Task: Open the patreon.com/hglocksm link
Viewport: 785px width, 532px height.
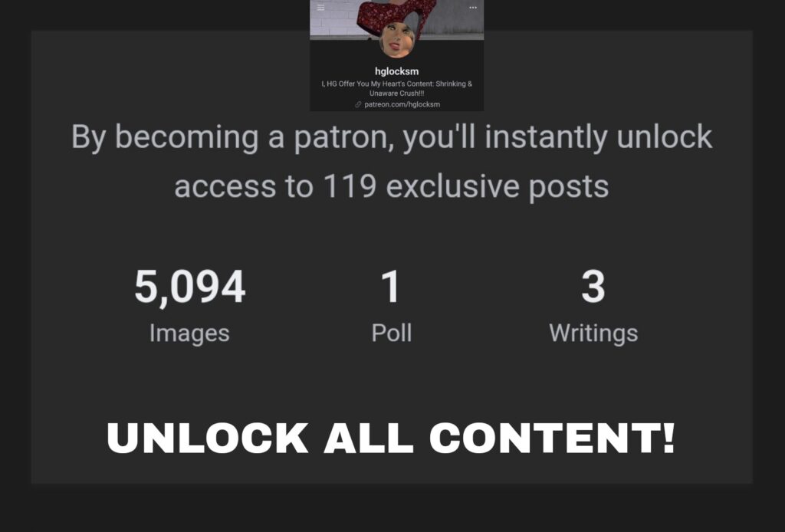Action: pyautogui.click(x=402, y=104)
